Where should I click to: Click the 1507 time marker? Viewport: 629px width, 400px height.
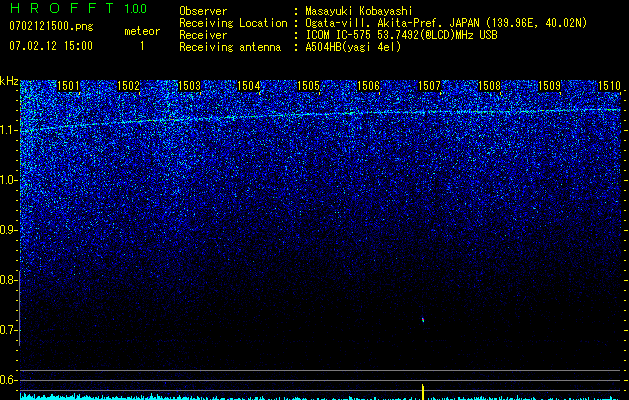(x=429, y=86)
